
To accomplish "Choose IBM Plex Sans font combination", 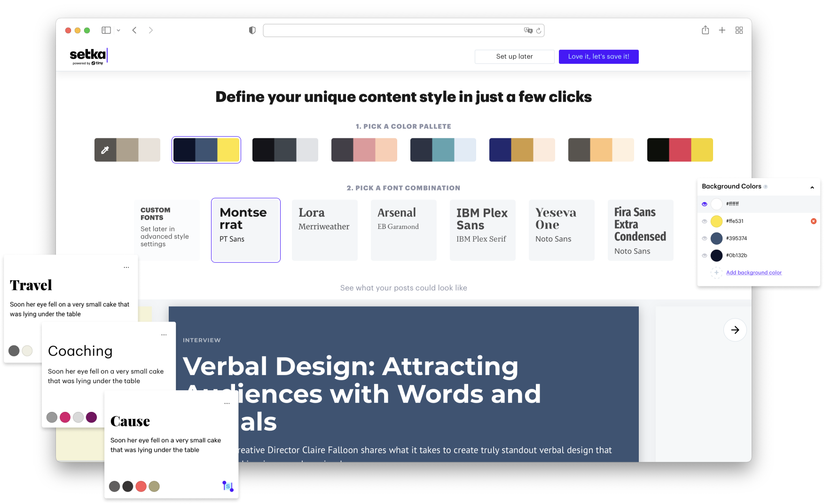I will click(x=483, y=230).
